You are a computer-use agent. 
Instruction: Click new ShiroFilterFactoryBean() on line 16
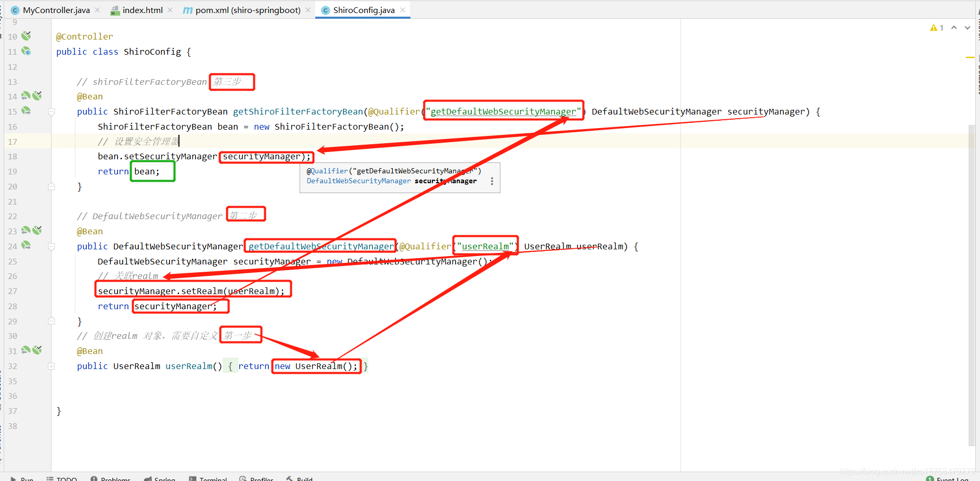(x=327, y=126)
